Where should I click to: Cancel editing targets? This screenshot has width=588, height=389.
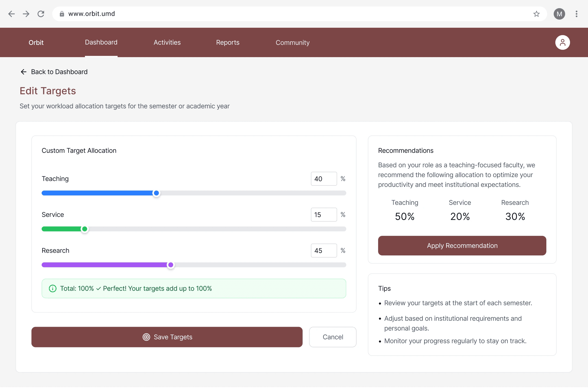[332, 337]
